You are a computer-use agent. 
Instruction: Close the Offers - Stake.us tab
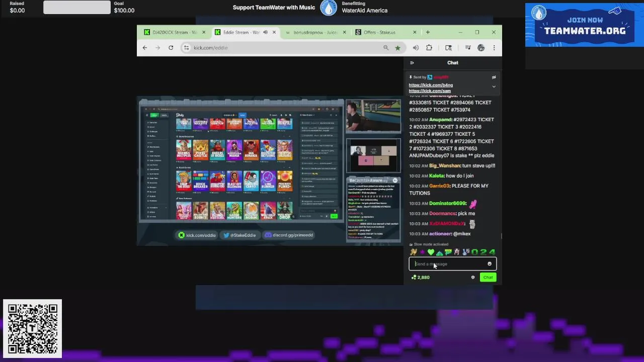[x=415, y=32]
